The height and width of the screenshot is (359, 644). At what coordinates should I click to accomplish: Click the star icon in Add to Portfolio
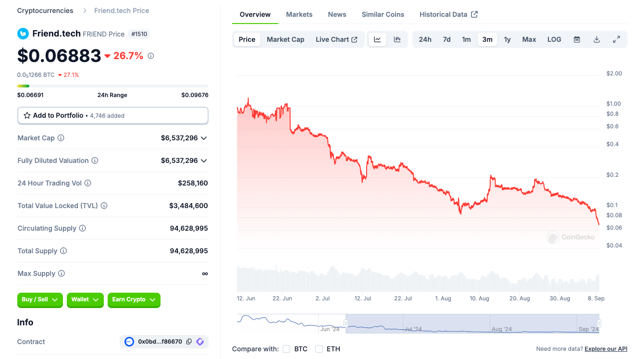(27, 115)
